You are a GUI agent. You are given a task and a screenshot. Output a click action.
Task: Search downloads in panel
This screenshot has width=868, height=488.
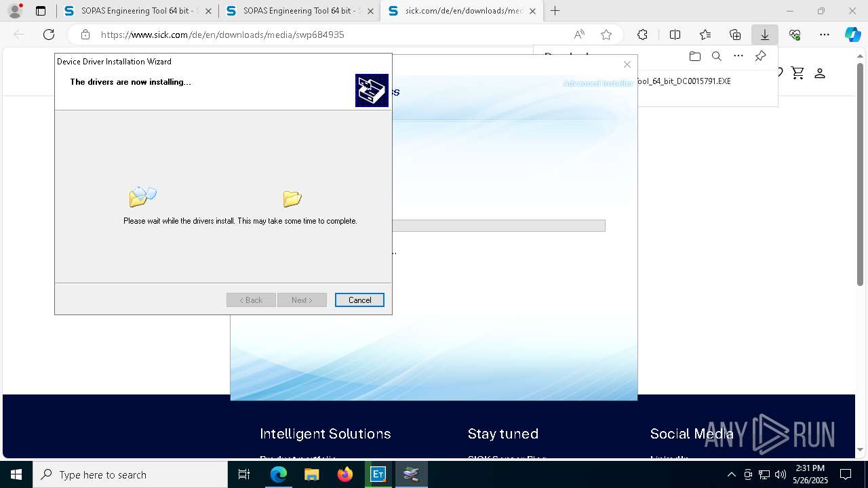(x=716, y=56)
